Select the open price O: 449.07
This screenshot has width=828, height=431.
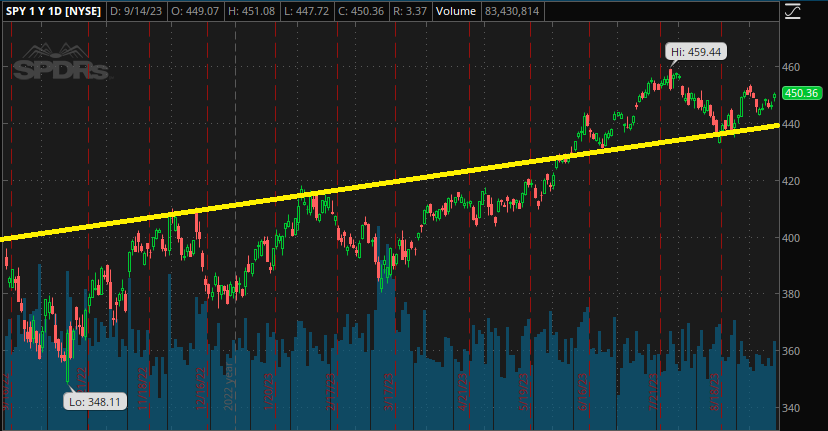click(x=195, y=11)
